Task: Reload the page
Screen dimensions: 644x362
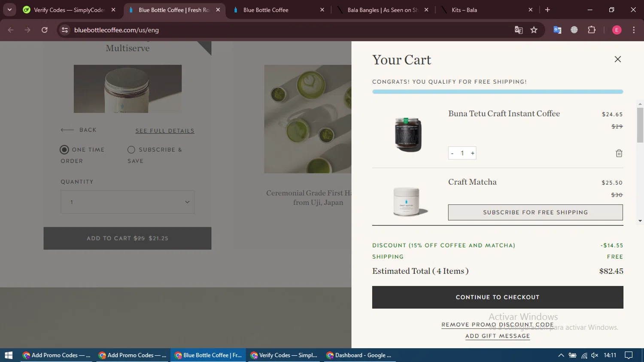Action: click(x=45, y=30)
